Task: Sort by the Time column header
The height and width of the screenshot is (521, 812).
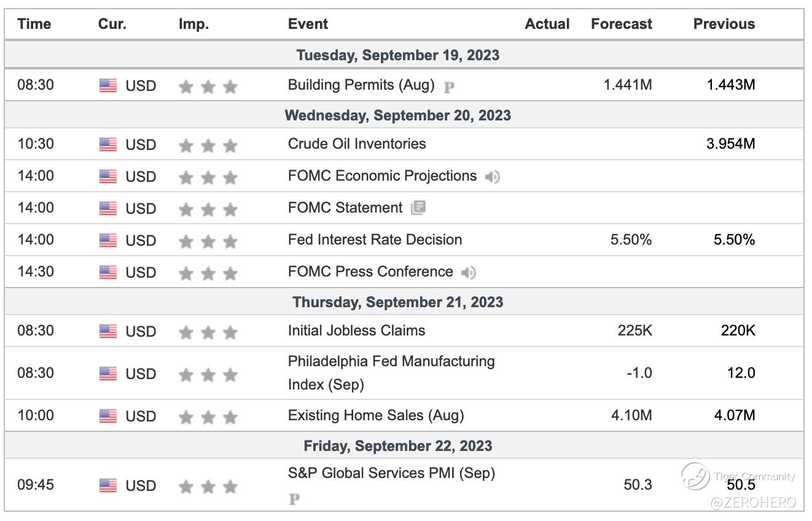Action: [x=34, y=24]
